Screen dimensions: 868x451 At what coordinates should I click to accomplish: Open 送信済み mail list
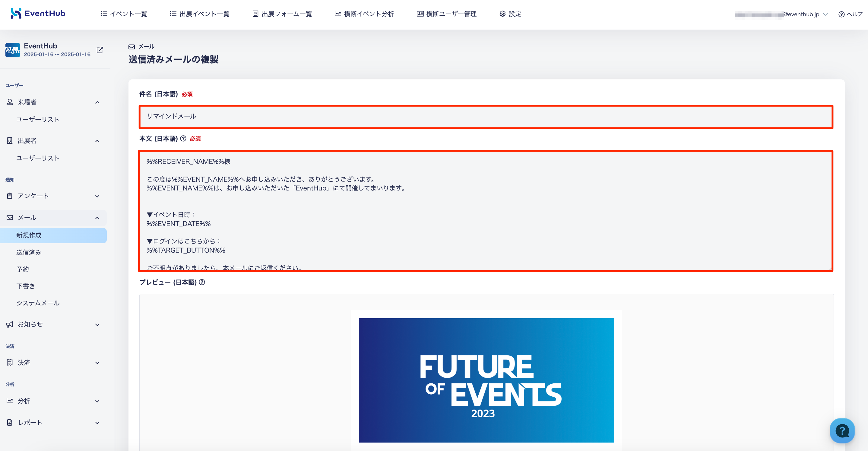(x=29, y=252)
